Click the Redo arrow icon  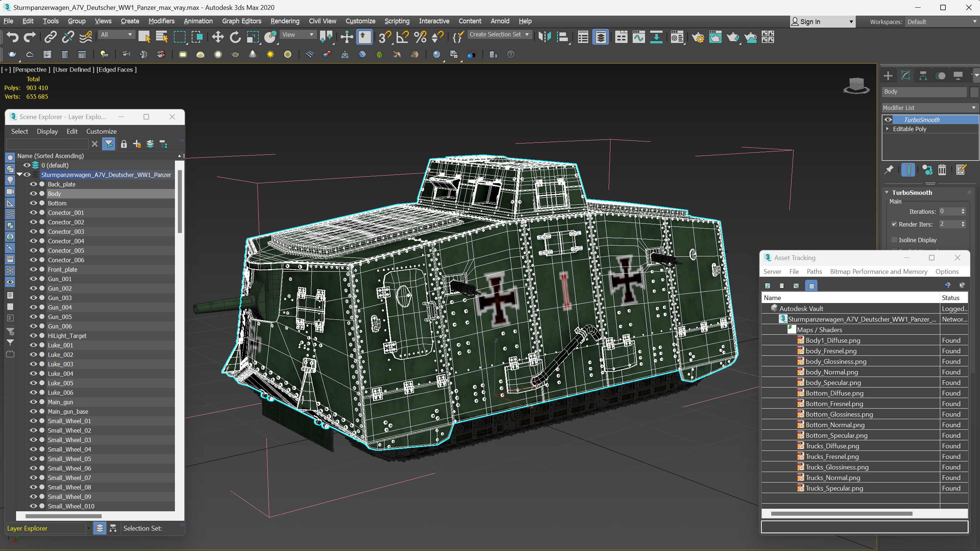[x=30, y=37]
